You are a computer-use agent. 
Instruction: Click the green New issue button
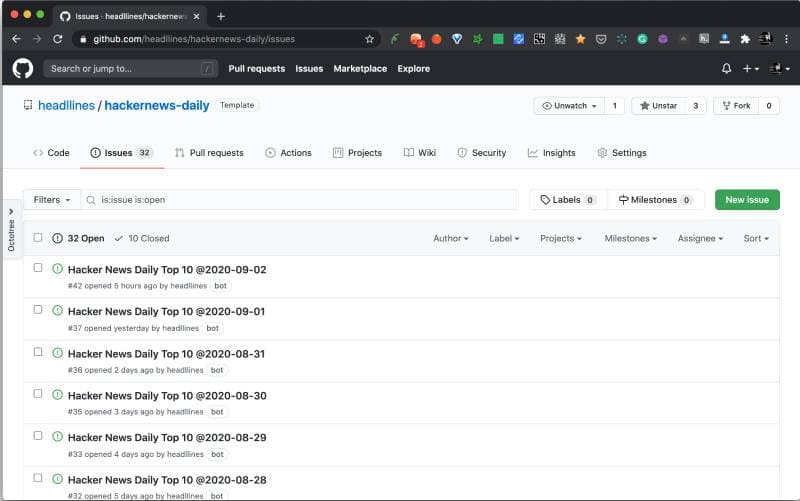coord(747,200)
